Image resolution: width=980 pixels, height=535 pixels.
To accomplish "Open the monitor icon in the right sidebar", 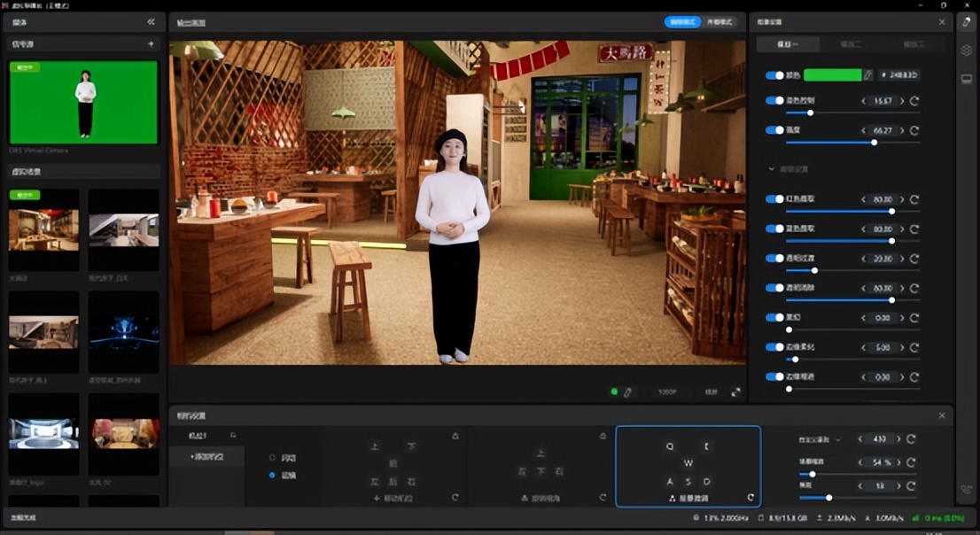I will (x=967, y=79).
